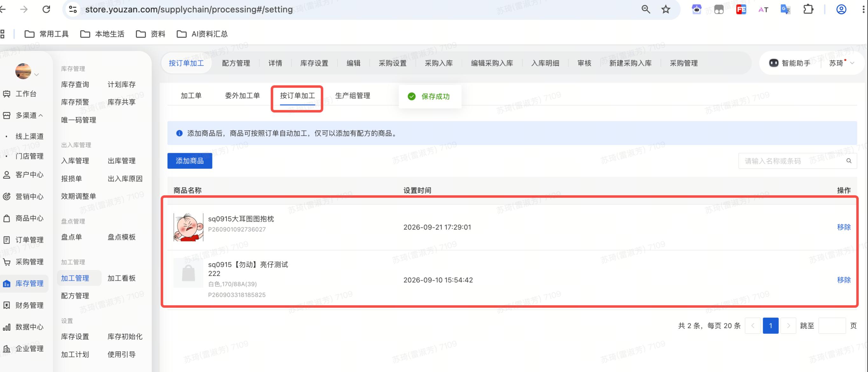This screenshot has width=868, height=372.
Task: Open 库存设置 under 设置 submenu
Action: tap(75, 336)
